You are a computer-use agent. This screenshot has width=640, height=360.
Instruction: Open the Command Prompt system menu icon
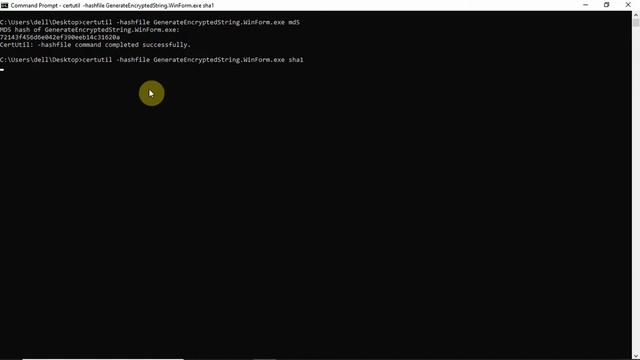click(x=4, y=5)
